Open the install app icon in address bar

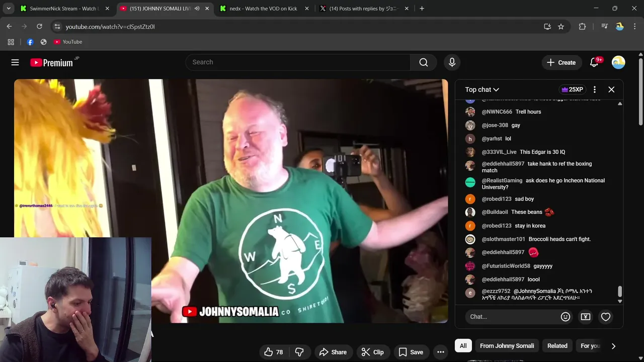547,27
